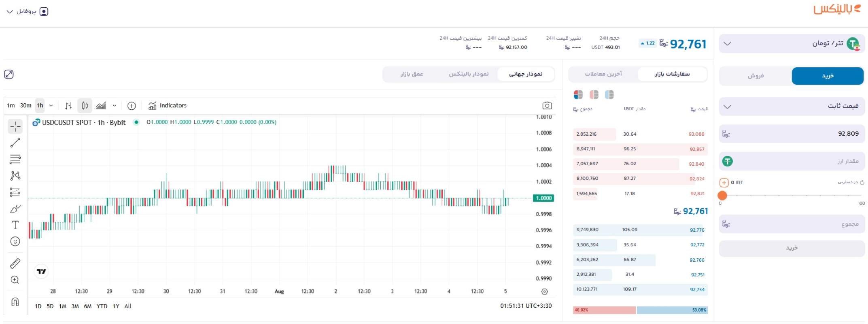The width and height of the screenshot is (868, 324).
Task: Open the fixed price order type dropdown
Action: click(792, 106)
